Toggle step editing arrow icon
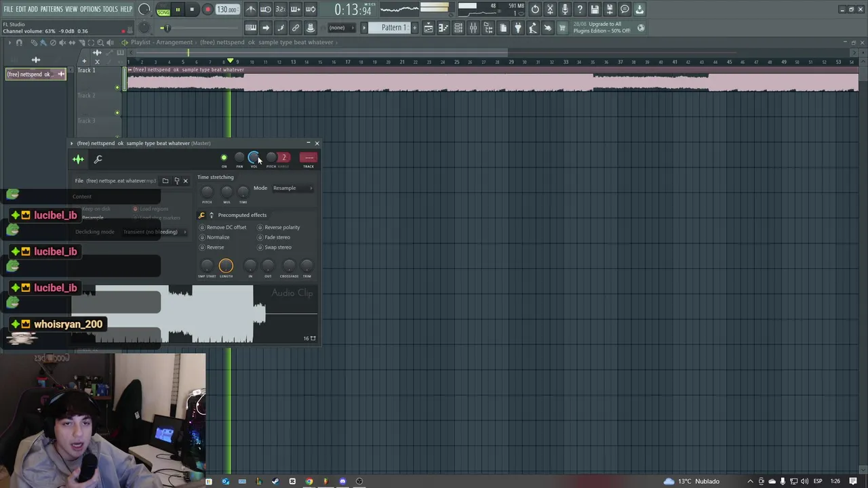This screenshot has width=868, height=488. pos(266,28)
